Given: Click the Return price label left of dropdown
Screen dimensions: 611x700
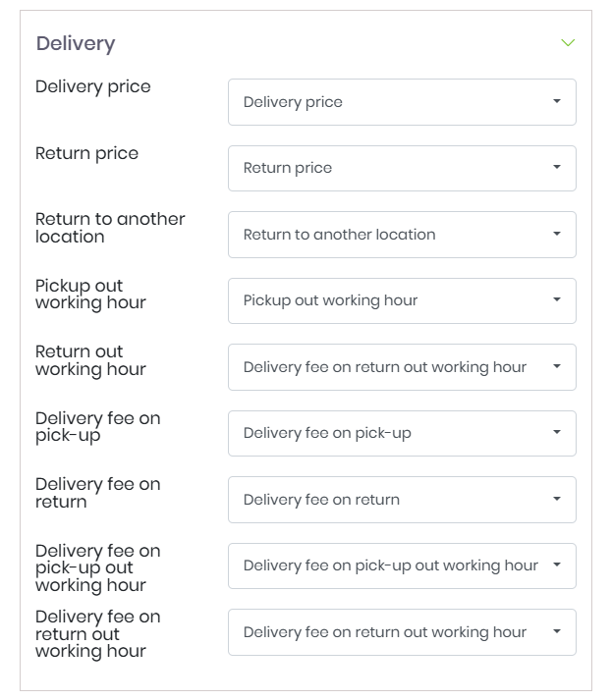Looking at the screenshot, I should [x=86, y=154].
